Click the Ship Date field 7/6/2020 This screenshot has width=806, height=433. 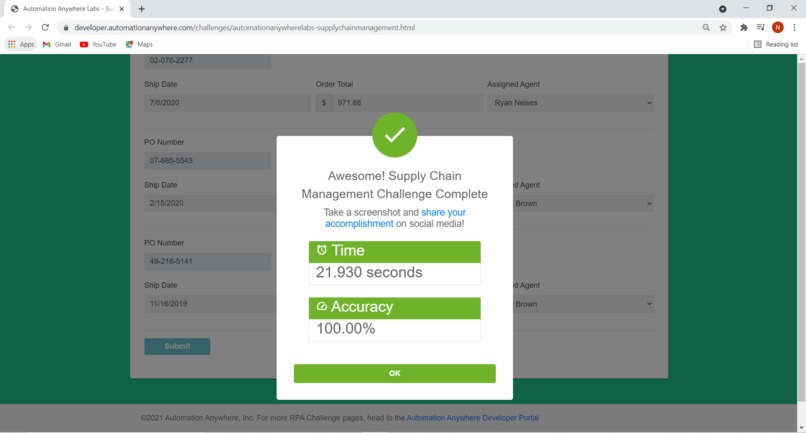227,103
